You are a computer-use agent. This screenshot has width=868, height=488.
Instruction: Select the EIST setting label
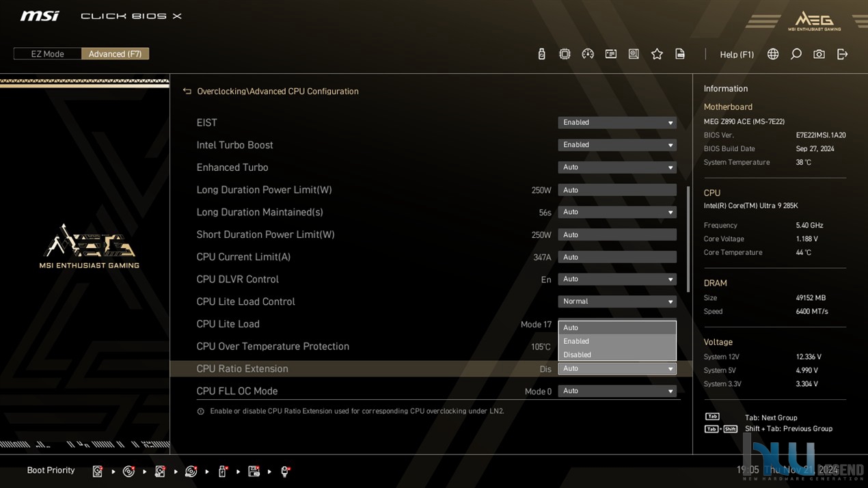pos(206,122)
